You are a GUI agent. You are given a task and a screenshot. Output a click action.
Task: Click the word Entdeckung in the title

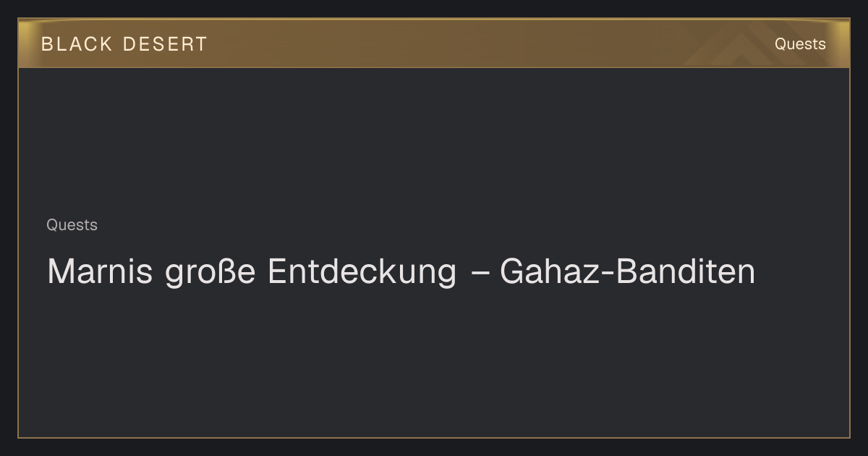(x=362, y=271)
